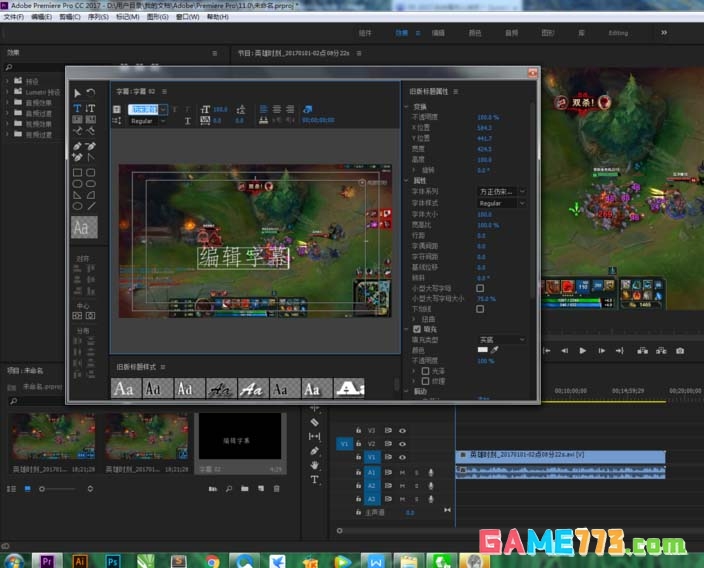Mute audio track A1
Image resolution: width=704 pixels, height=568 pixels.
[402, 472]
